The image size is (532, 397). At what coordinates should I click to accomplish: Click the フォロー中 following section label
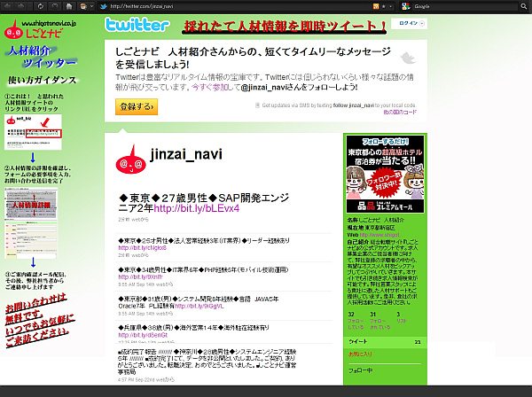pos(360,370)
